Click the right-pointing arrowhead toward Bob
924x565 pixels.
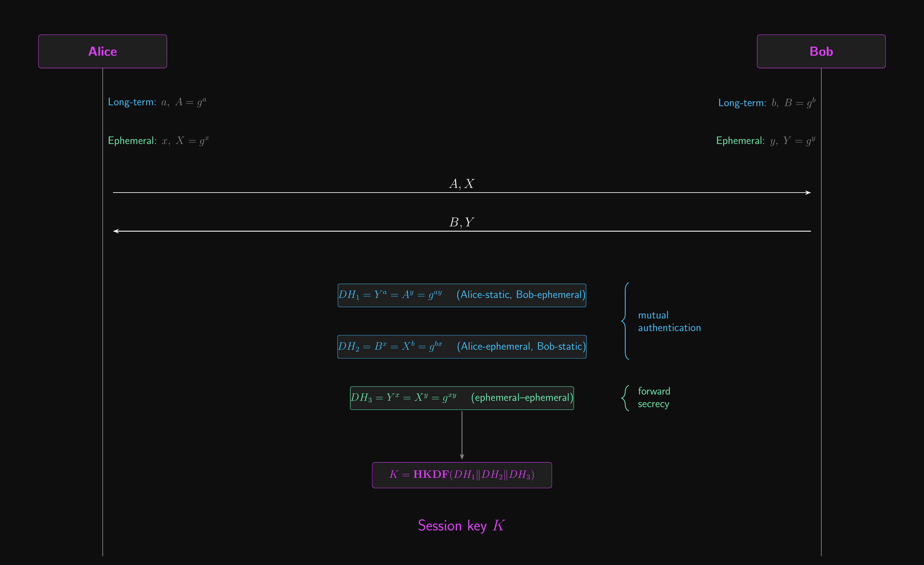click(808, 192)
